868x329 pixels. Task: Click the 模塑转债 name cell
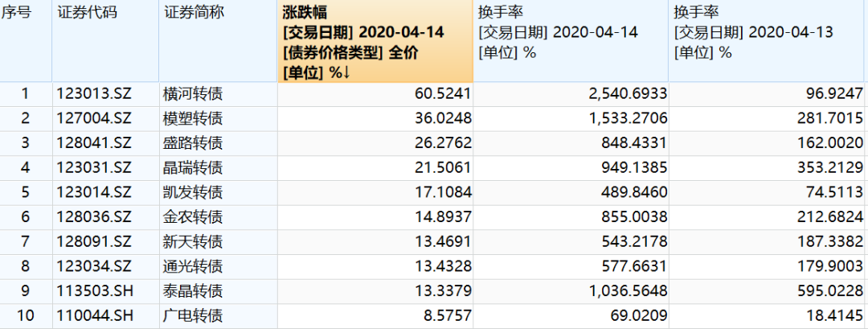tap(218, 119)
